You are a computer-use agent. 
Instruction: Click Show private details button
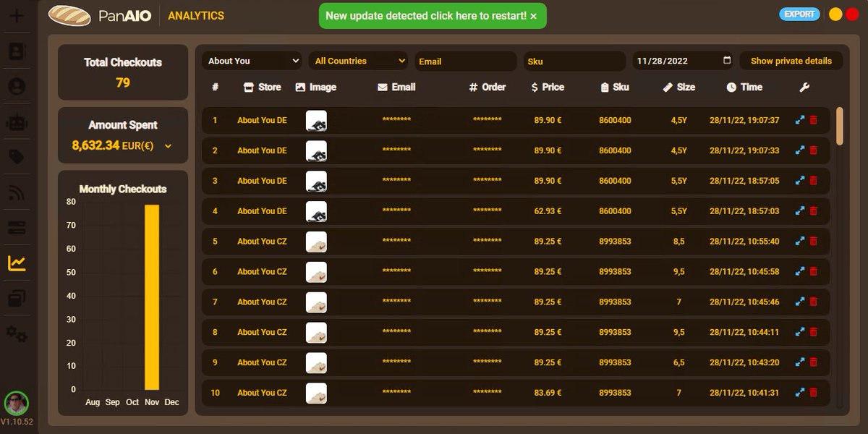coord(791,61)
